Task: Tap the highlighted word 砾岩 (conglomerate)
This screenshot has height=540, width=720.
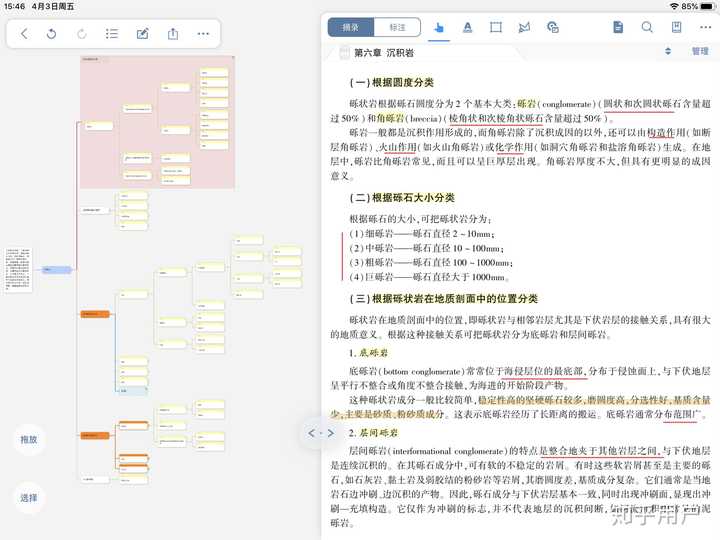Action: [527, 104]
